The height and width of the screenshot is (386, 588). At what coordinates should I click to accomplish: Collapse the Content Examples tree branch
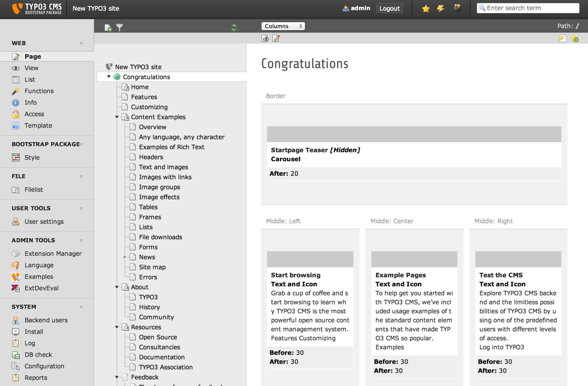pyautogui.click(x=116, y=117)
